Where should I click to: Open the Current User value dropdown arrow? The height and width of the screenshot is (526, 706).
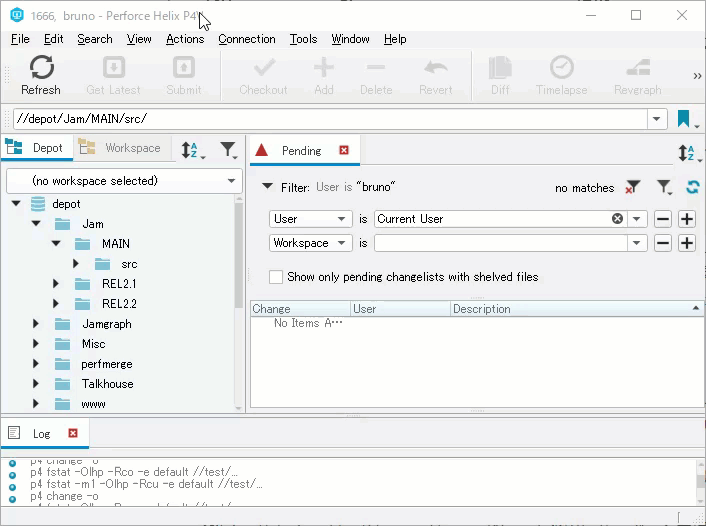click(x=637, y=219)
